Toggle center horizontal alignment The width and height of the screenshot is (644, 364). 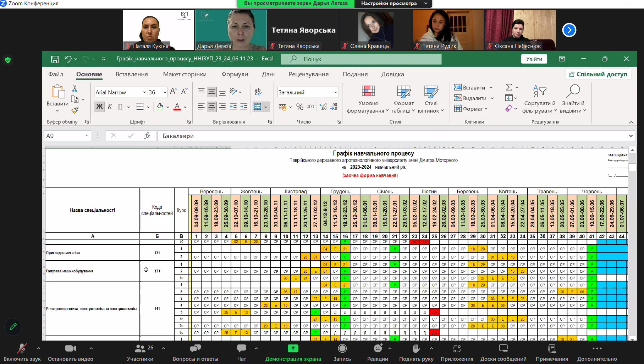point(212,107)
